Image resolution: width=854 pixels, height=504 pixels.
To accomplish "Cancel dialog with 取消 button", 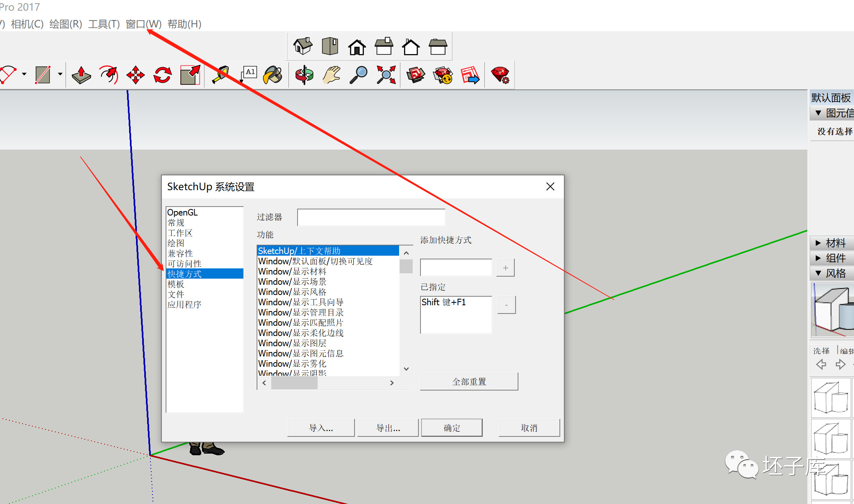I will pos(529,428).
